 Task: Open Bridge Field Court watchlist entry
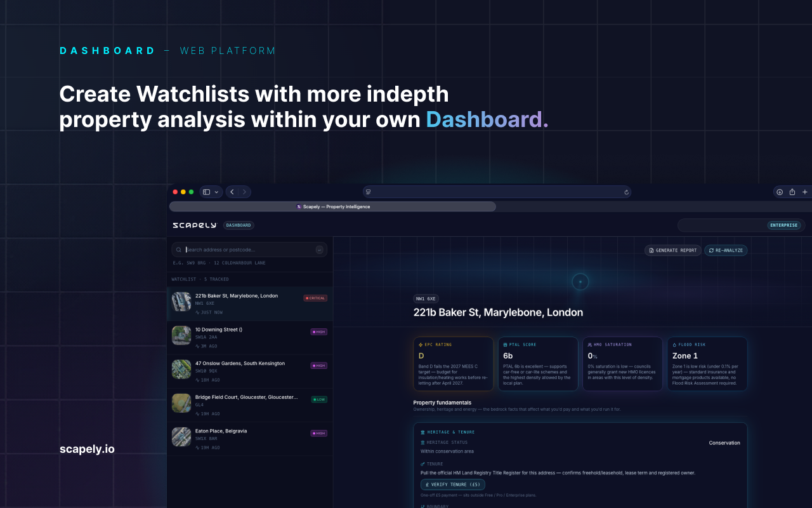[x=249, y=405]
